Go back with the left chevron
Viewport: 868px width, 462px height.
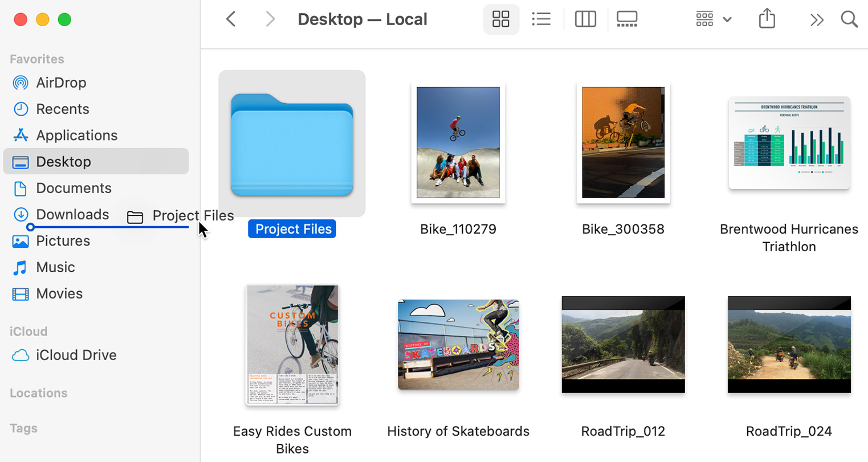231,19
